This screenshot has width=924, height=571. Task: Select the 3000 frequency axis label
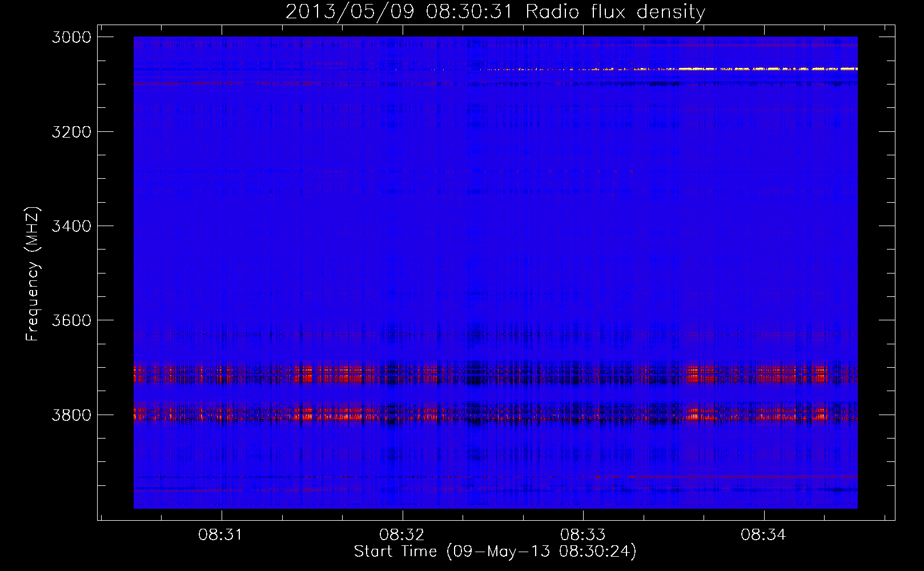coord(71,37)
